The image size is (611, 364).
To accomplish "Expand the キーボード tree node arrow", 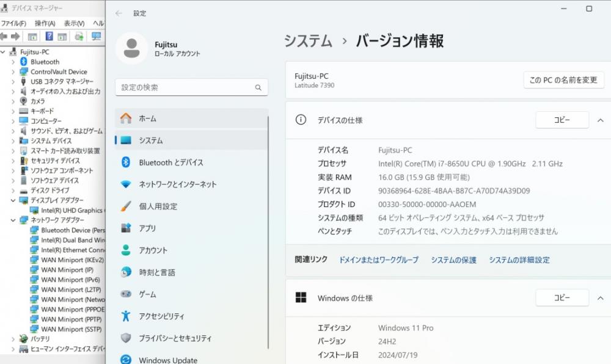I will (x=13, y=111).
